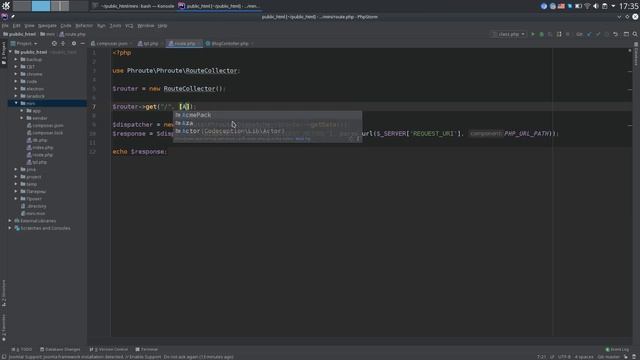Hide the Project tool window
The image size is (640, 360).
82,43
